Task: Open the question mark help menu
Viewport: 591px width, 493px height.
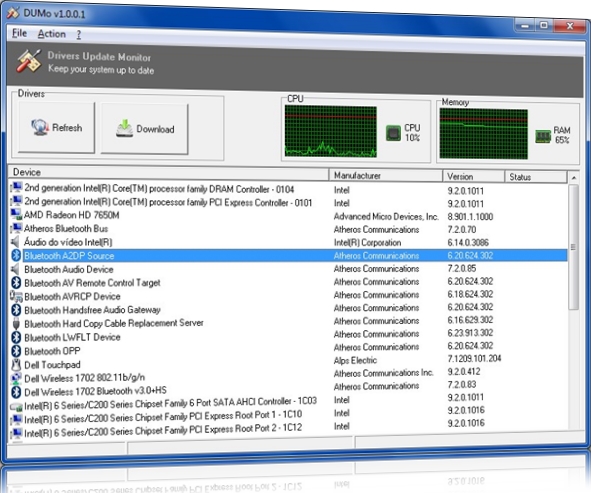Action: point(78,35)
